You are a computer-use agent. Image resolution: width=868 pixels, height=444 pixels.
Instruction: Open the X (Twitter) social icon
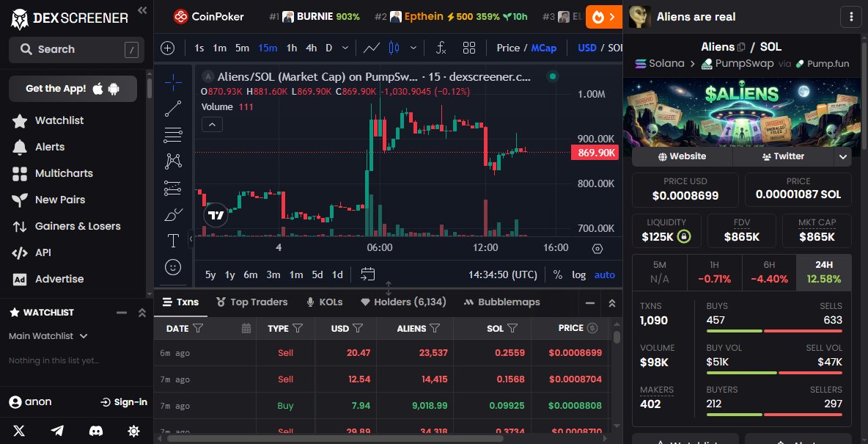pyautogui.click(x=19, y=431)
